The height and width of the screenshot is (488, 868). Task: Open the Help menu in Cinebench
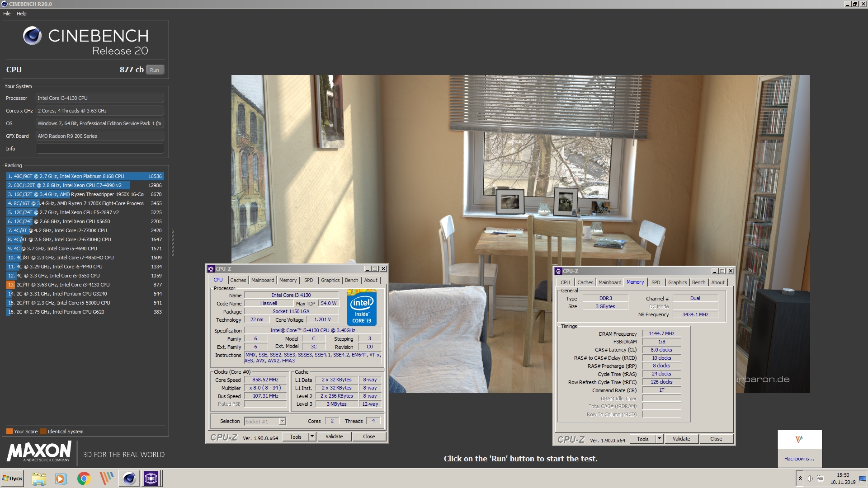[22, 14]
